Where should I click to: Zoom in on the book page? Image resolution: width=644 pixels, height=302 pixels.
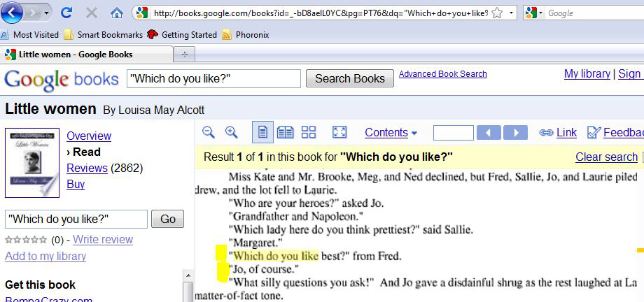point(232,132)
